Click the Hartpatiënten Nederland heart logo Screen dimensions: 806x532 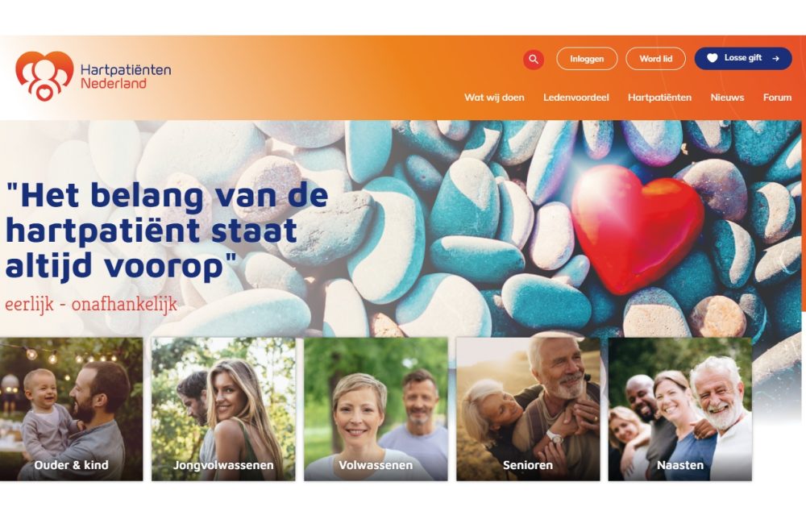[44, 76]
